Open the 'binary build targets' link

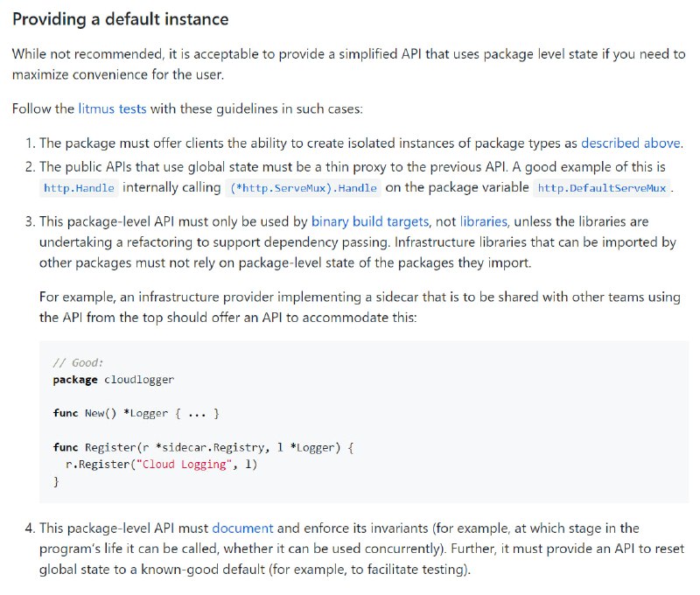pyautogui.click(x=369, y=222)
